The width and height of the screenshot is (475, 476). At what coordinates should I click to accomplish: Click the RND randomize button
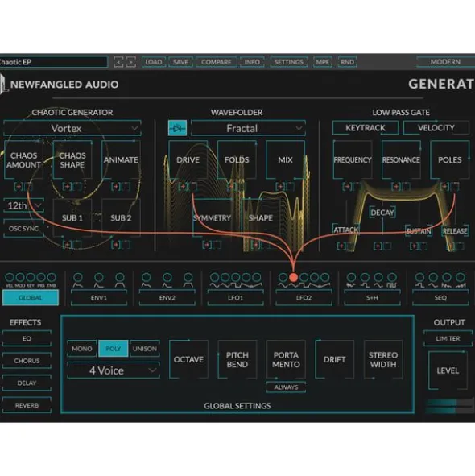point(347,62)
